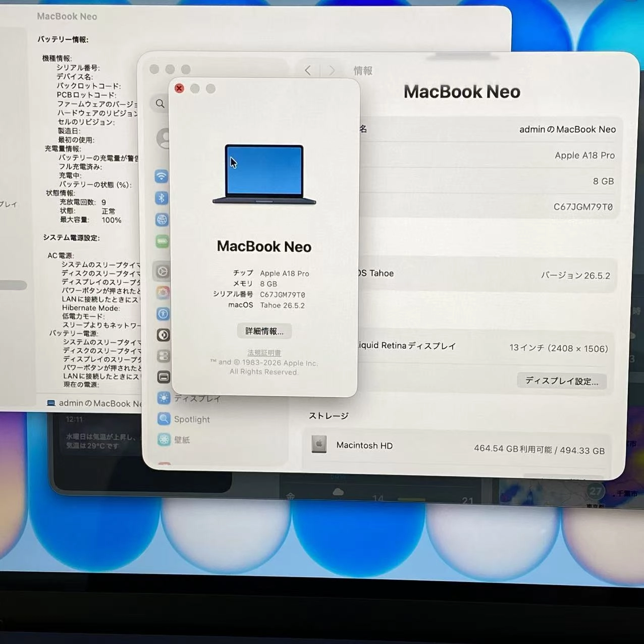The height and width of the screenshot is (644, 644).
Task: Click 'Tahoe 26.5.2' in the About window
Action: 283,305
